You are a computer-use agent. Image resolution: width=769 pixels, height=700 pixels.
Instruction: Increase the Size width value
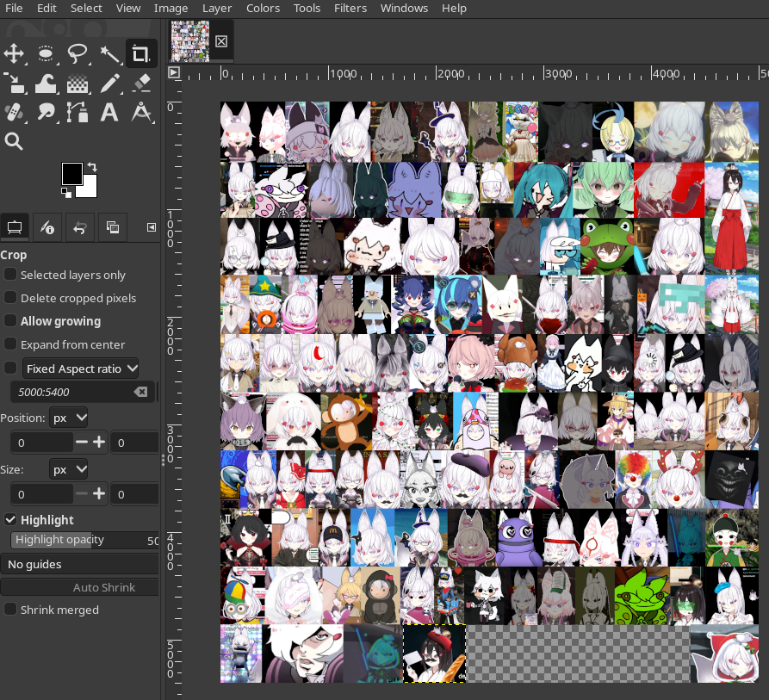pyautogui.click(x=99, y=493)
